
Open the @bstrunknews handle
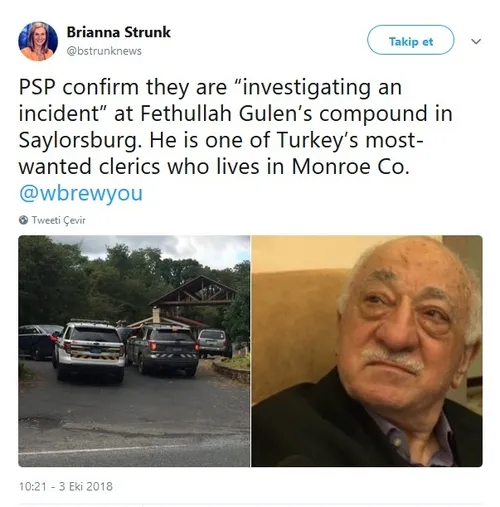(104, 51)
